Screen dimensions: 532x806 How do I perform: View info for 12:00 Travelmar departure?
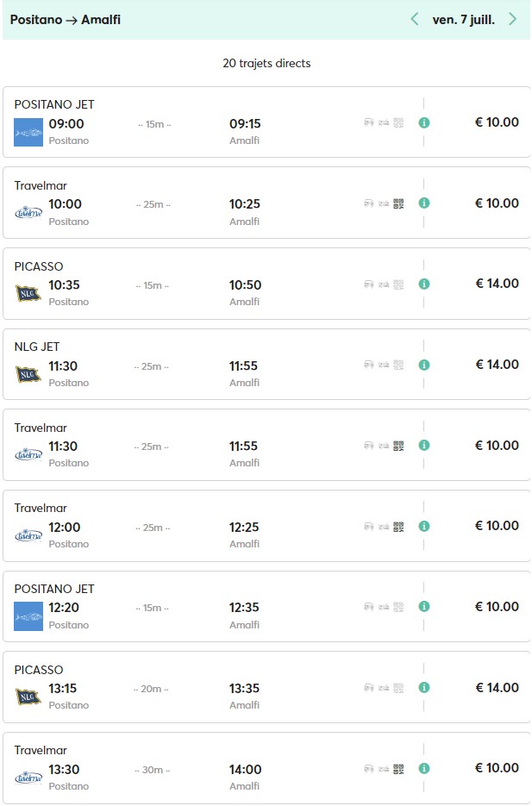pos(424,526)
